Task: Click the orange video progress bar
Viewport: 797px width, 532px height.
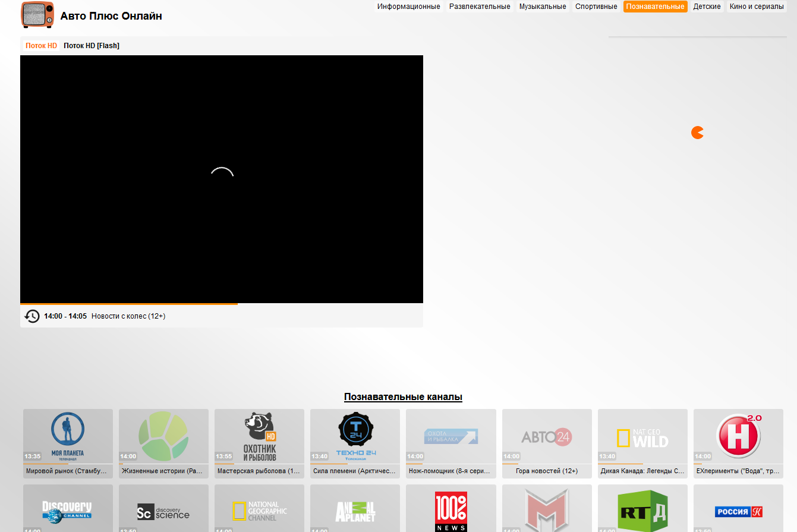Action: (130, 303)
